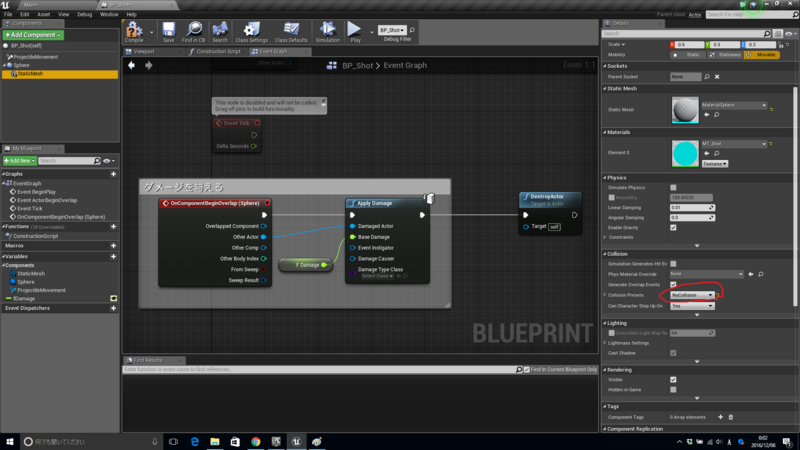Viewport: 800px width, 450px height.
Task: Toggle Simulation Generates Hit Events checkbox
Action: 673,264
